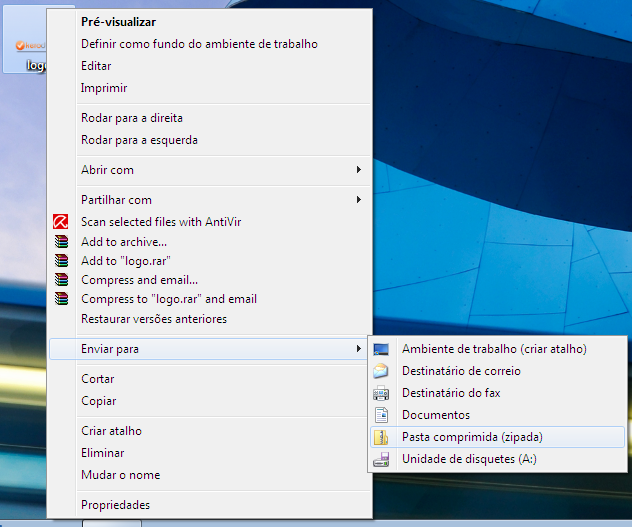Select Criar atalho entry
Image resolution: width=632 pixels, height=527 pixels.
pyautogui.click(x=210, y=431)
